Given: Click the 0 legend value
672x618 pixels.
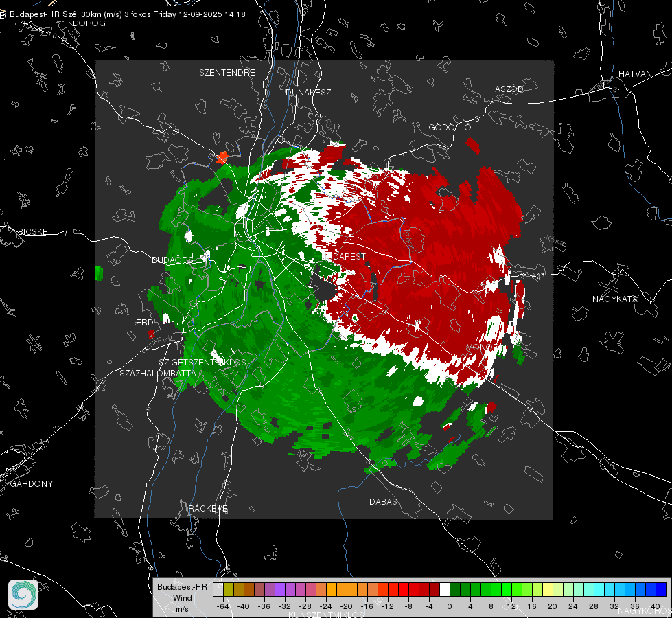Looking at the screenshot, I should tap(449, 606).
